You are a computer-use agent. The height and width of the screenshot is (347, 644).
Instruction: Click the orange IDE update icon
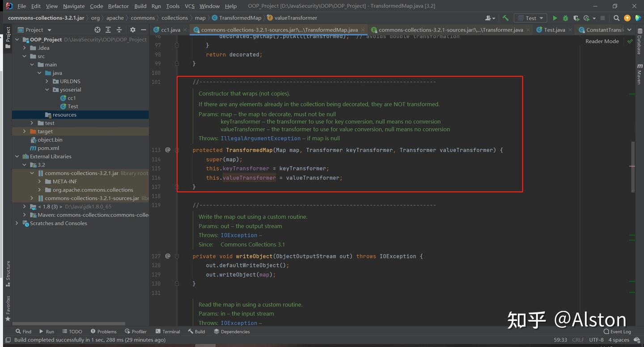pyautogui.click(x=627, y=18)
